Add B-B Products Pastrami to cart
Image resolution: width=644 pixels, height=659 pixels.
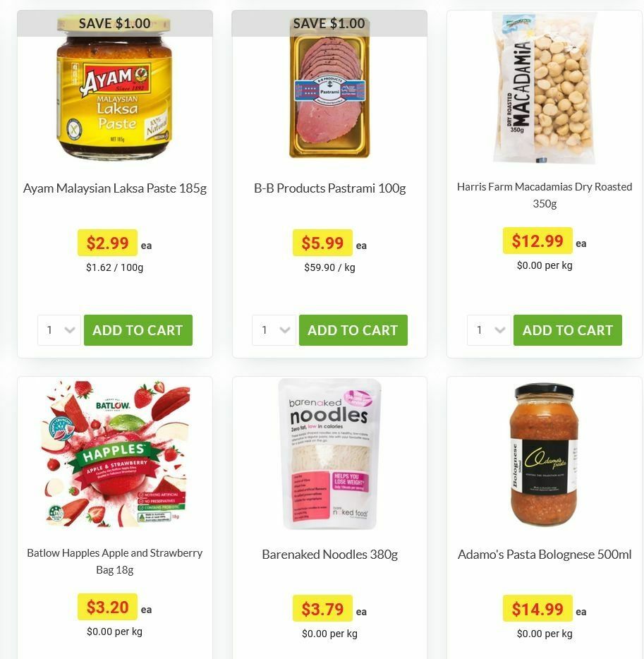[353, 330]
